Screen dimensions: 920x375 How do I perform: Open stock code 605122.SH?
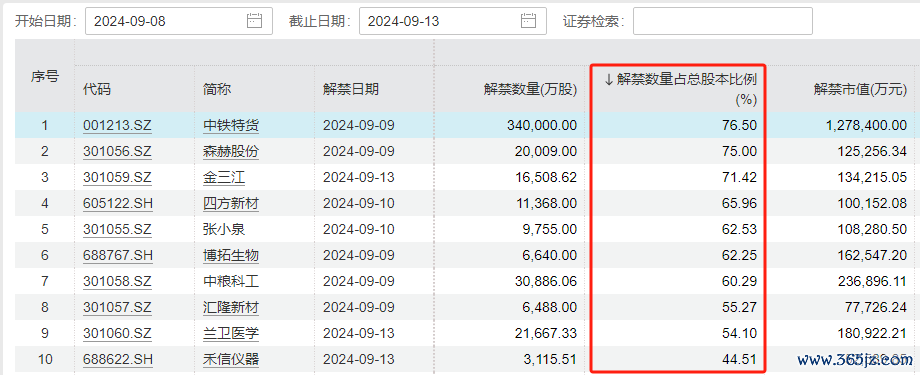[117, 203]
